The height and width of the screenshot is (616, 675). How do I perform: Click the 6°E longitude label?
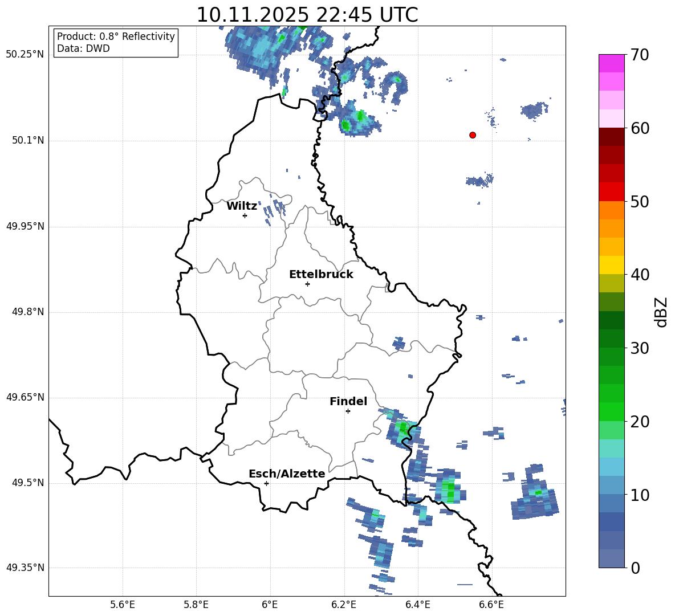[x=270, y=605]
